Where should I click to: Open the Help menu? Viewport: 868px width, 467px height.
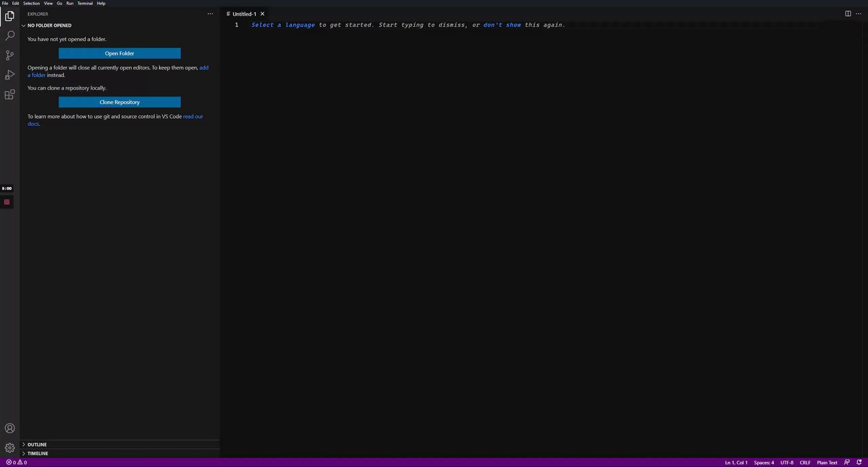tap(101, 3)
